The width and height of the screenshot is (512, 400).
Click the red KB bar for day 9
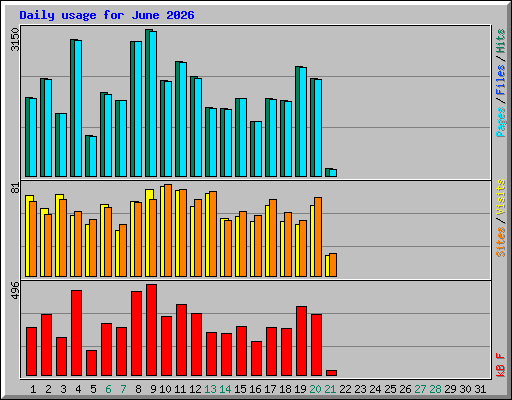click(x=151, y=330)
